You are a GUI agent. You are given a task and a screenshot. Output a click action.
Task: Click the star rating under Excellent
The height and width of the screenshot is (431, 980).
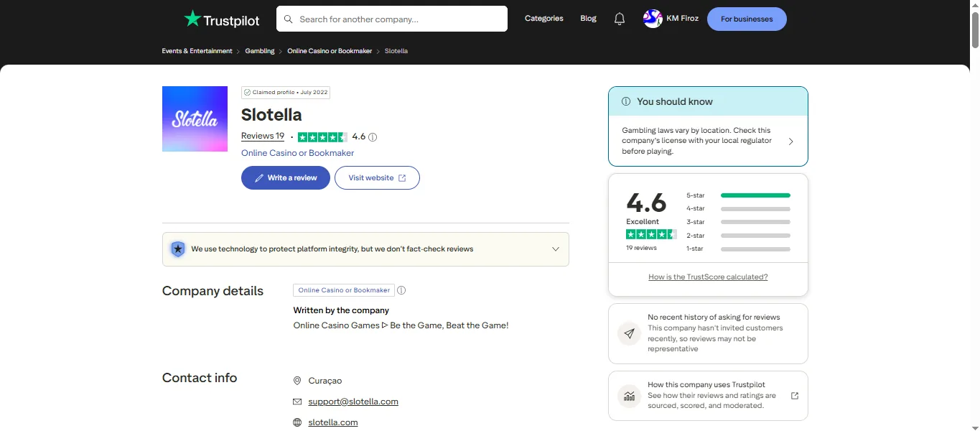pos(651,234)
